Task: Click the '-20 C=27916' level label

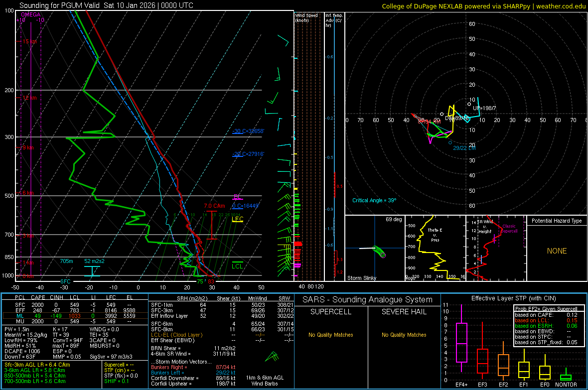Action: click(248, 154)
